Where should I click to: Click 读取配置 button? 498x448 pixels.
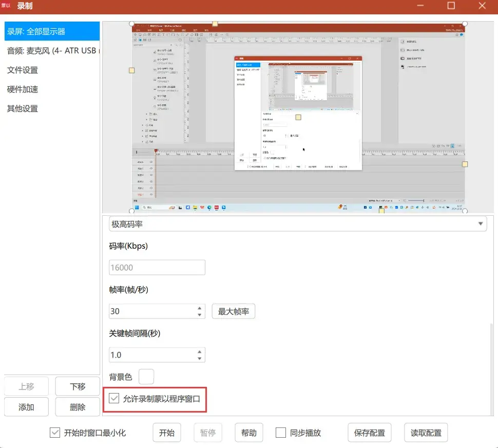click(x=426, y=433)
